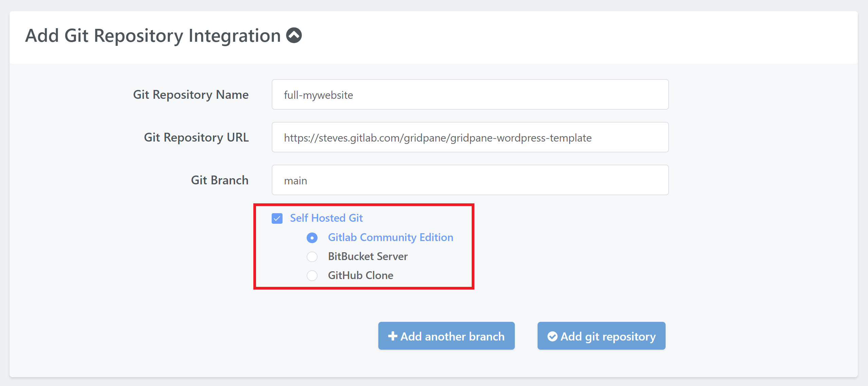The height and width of the screenshot is (386, 868).
Task: Focus the Git Repository Name input field
Action: tap(470, 95)
